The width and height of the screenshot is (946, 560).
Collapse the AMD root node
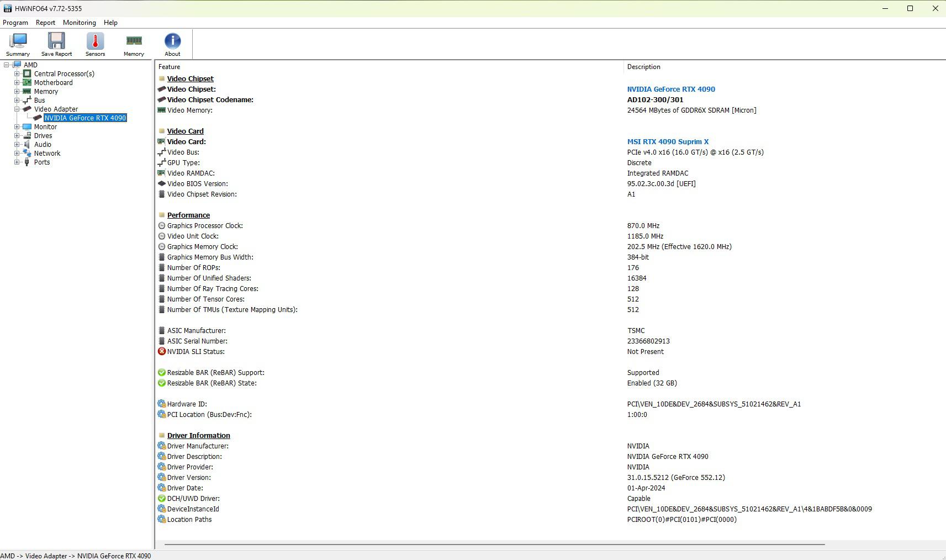(7, 65)
